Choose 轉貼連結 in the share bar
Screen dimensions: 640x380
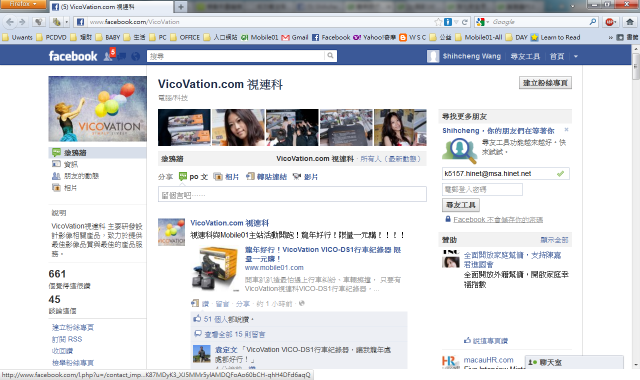(266, 177)
